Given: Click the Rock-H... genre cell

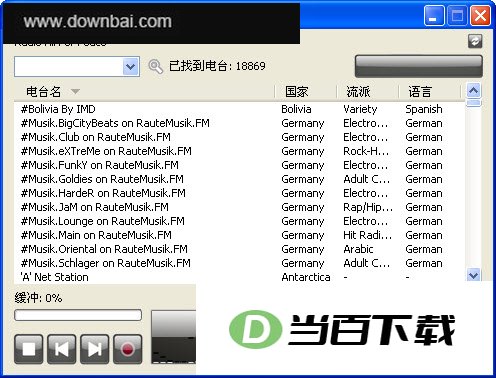Looking at the screenshot, I should click(366, 151).
